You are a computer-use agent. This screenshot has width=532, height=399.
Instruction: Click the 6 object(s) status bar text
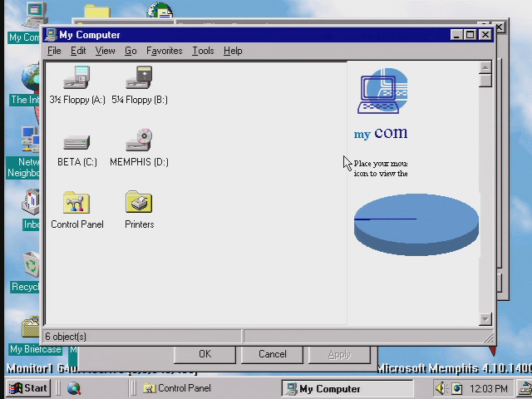(66, 337)
